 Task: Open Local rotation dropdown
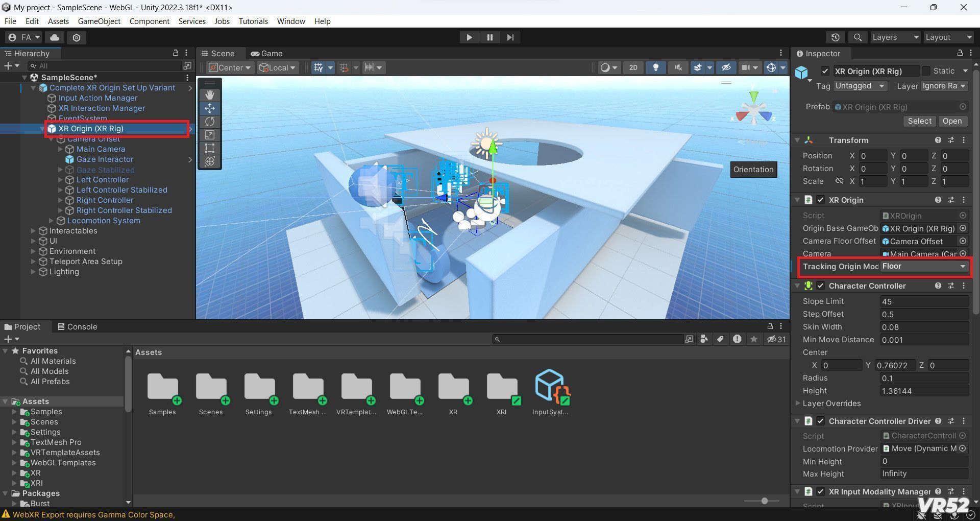[277, 67]
